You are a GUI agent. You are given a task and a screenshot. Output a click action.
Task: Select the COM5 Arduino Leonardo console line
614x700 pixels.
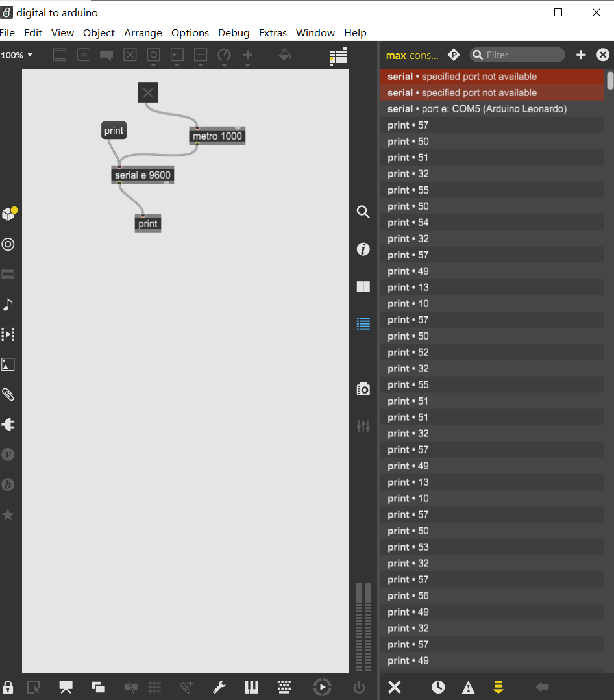tap(492, 109)
